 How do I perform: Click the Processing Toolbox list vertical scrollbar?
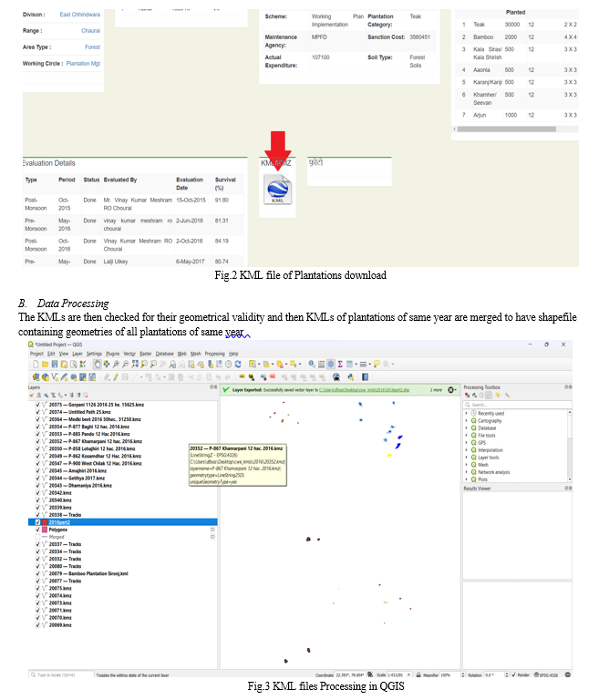[570, 446]
